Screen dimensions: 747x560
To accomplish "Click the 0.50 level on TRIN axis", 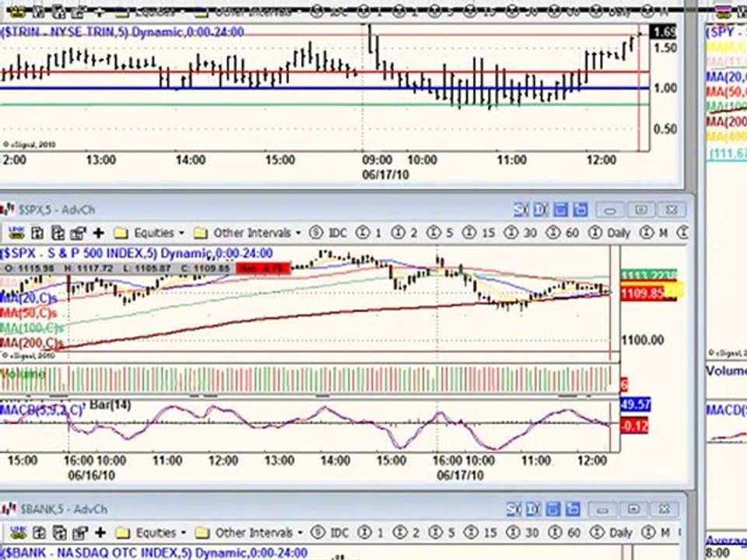I will tap(665, 129).
